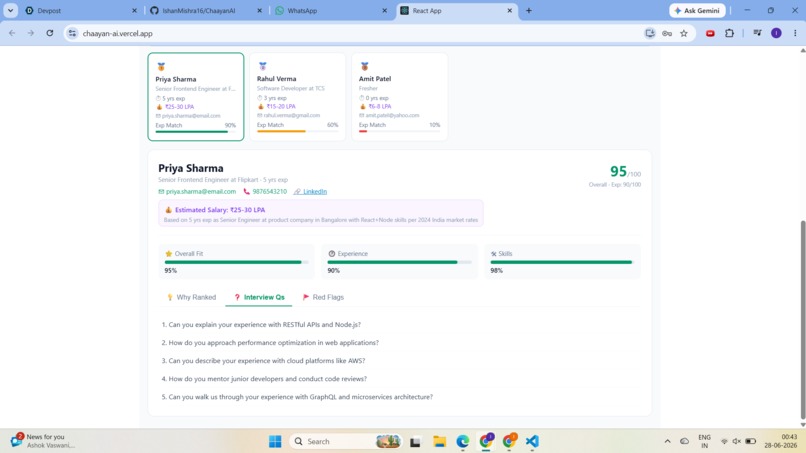View site information icon in address bar
The image size is (806, 453).
click(72, 33)
